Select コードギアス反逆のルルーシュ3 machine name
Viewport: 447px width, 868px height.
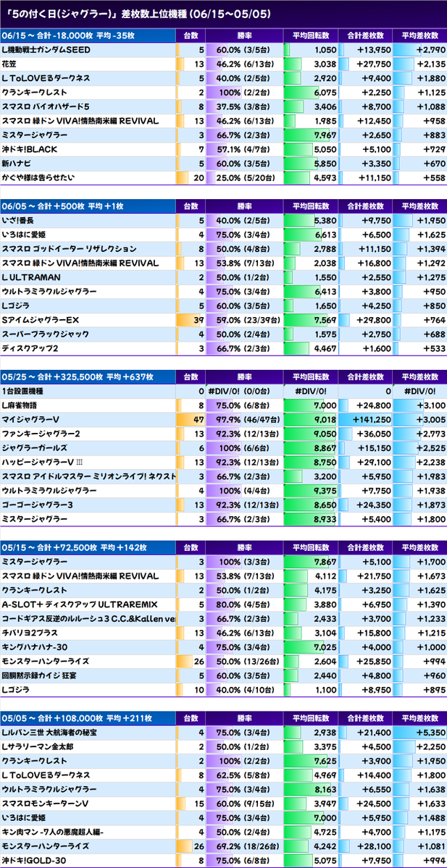tap(88, 619)
